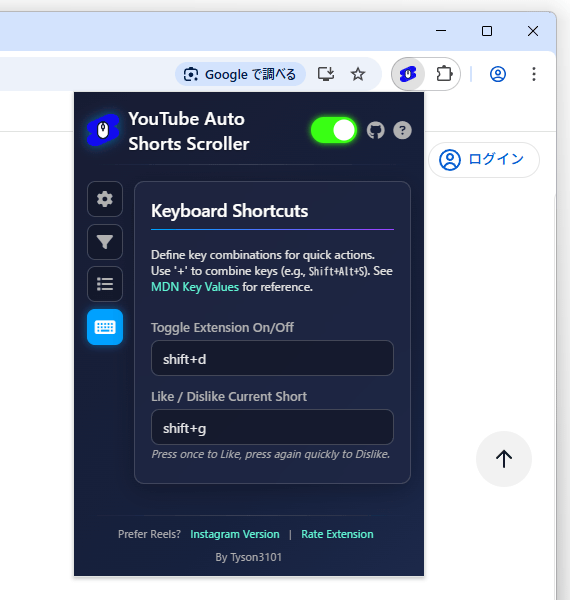Minimize the browser window
Image resolution: width=570 pixels, height=600 pixels.
[441, 31]
